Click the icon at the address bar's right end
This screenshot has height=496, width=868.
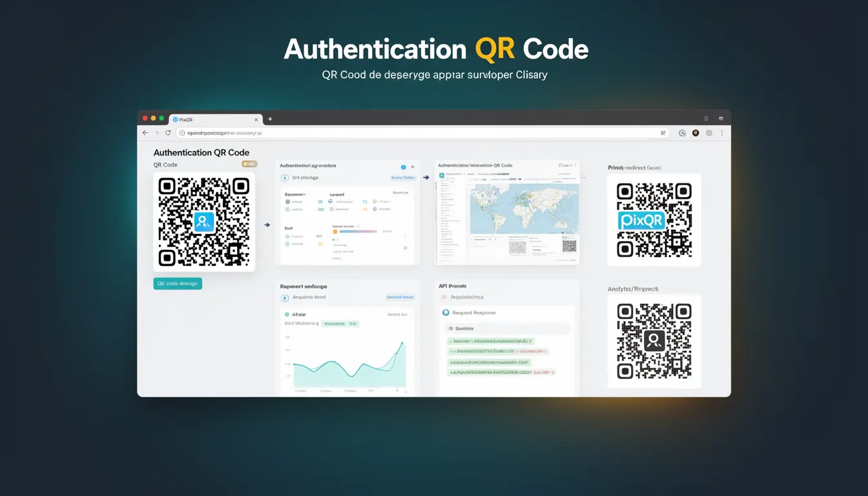(x=663, y=133)
